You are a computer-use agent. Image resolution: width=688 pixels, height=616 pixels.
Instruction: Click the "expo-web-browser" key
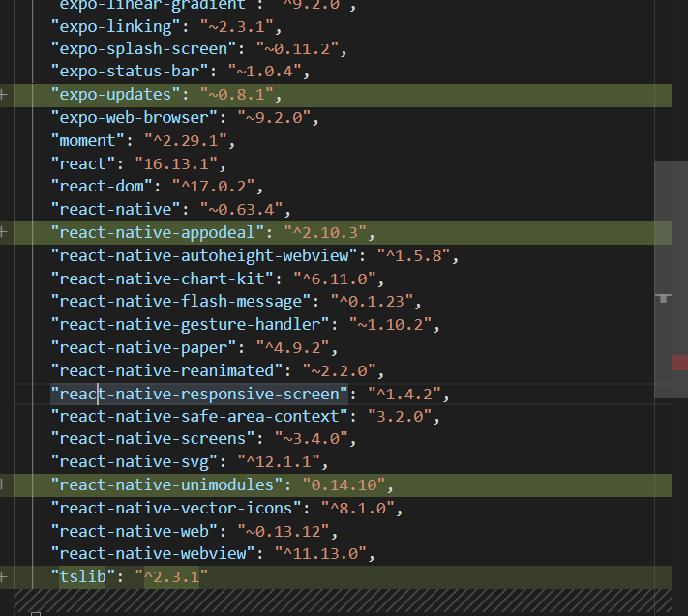135,118
